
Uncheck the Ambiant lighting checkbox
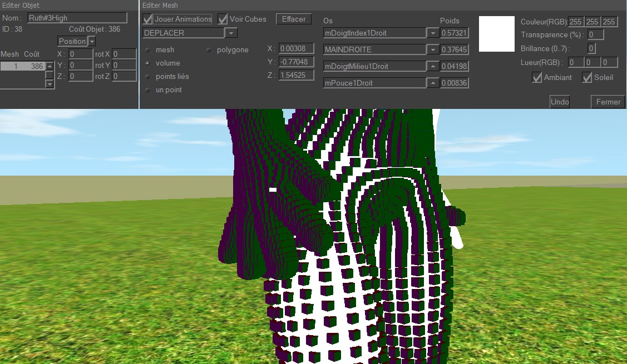(537, 78)
